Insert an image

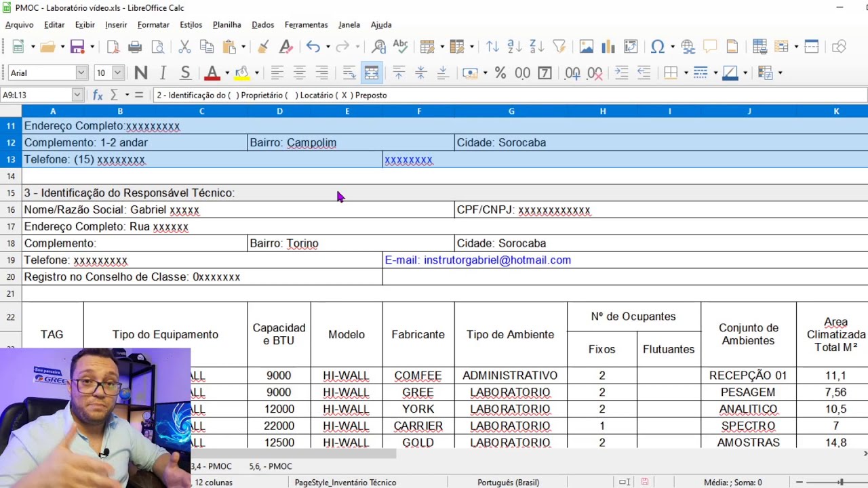[587, 47]
